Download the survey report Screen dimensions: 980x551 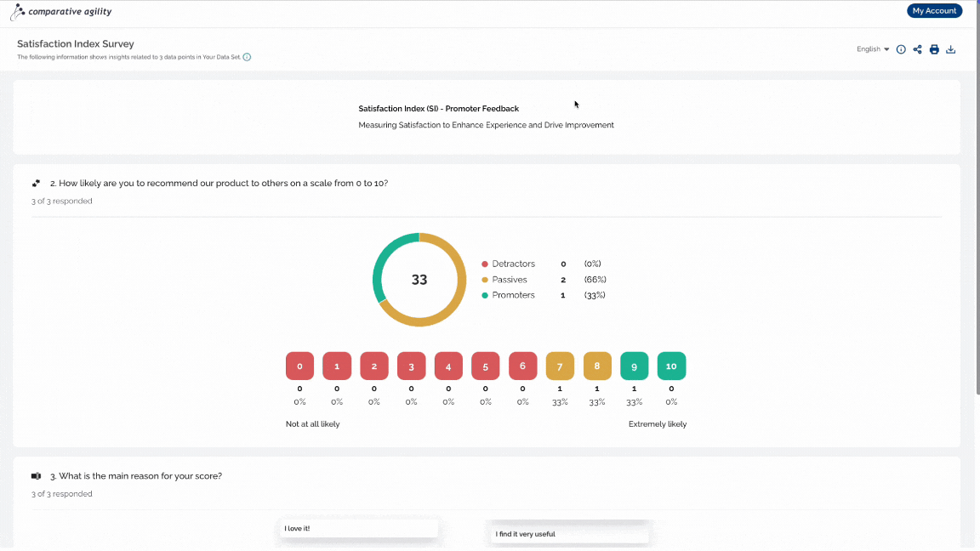pyautogui.click(x=950, y=49)
